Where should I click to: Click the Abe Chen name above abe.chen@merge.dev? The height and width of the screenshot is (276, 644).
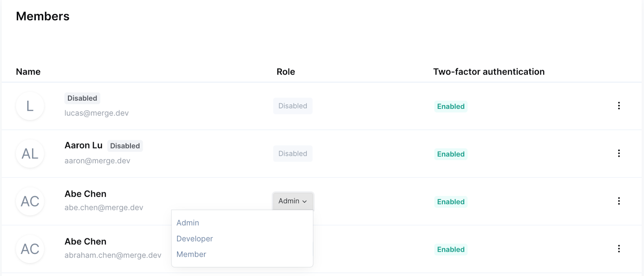point(85,194)
